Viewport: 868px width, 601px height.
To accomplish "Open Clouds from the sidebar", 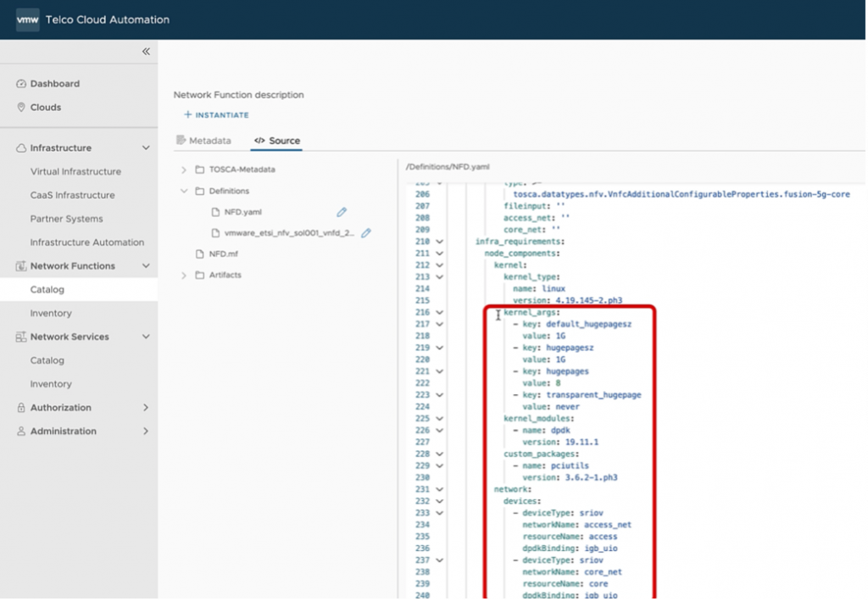I will click(x=45, y=108).
